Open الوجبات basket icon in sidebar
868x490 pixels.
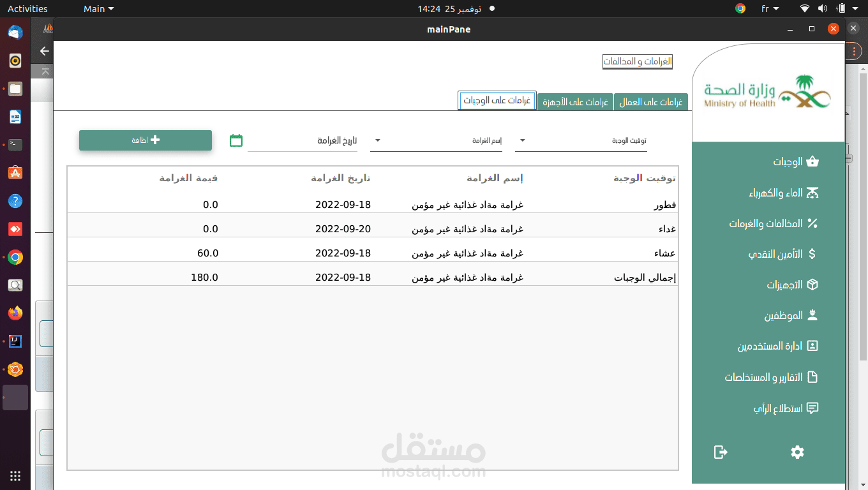click(x=812, y=162)
